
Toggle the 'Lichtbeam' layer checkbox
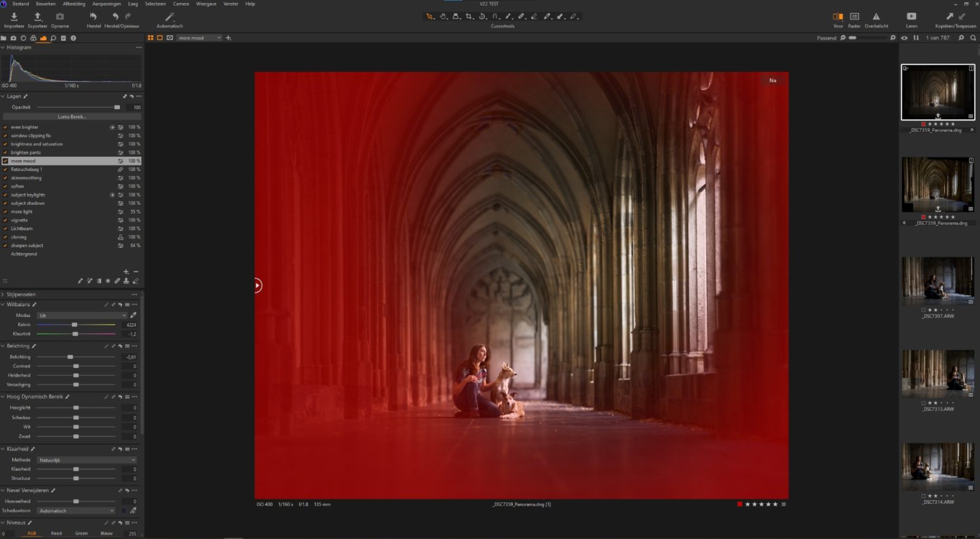[5, 228]
